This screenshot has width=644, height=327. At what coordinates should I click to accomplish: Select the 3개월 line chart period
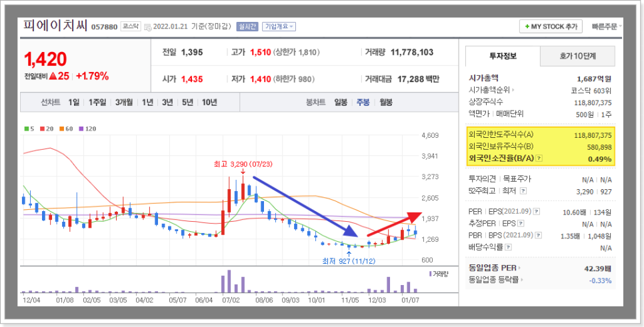tap(123, 103)
